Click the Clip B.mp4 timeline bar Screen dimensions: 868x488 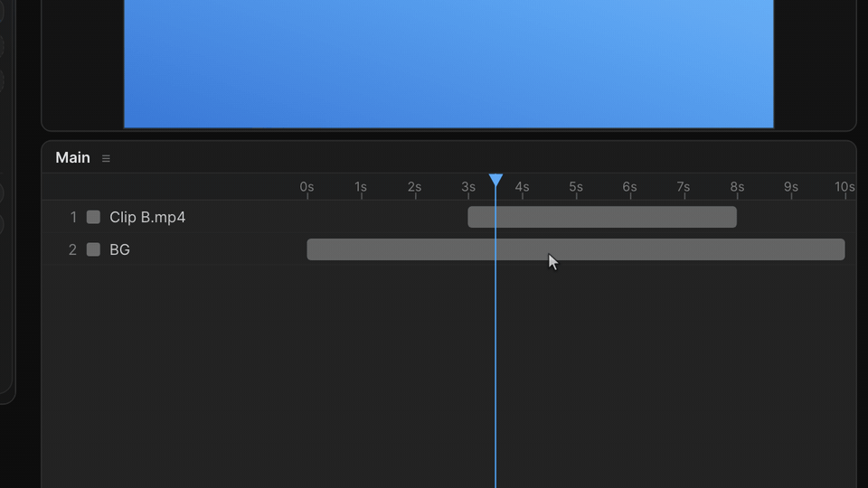coord(602,217)
